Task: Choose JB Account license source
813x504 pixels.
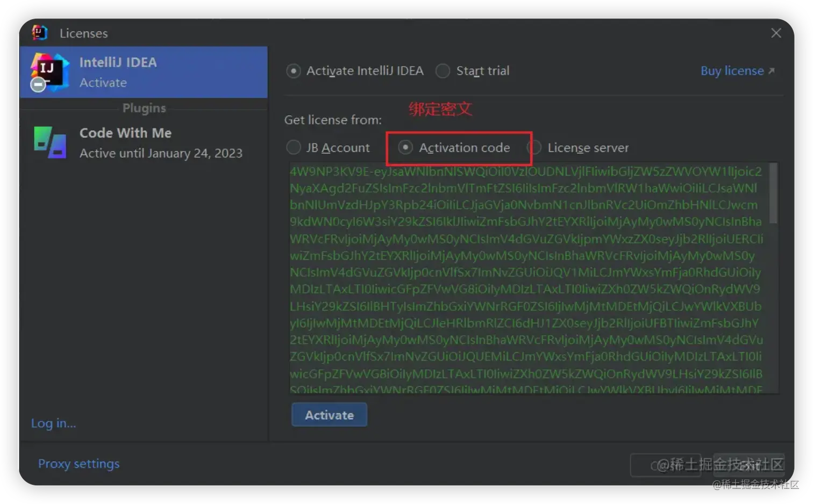Action: pyautogui.click(x=294, y=147)
